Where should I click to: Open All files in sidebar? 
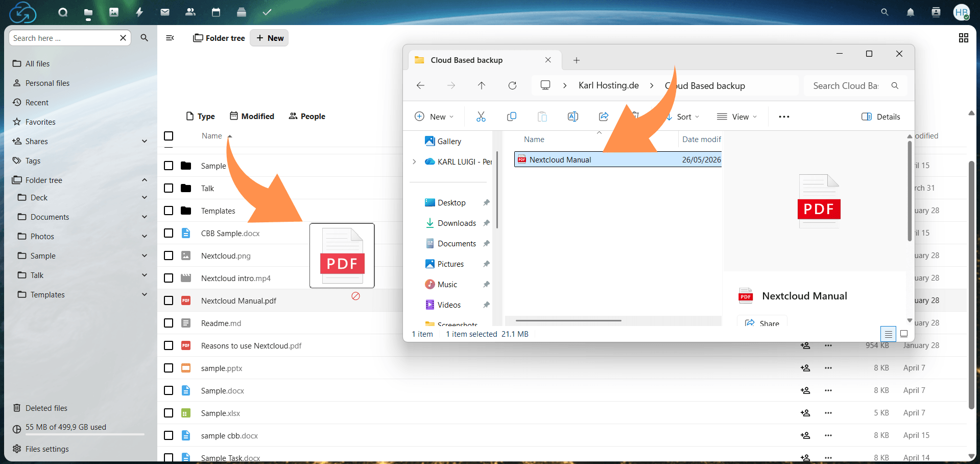click(38, 63)
